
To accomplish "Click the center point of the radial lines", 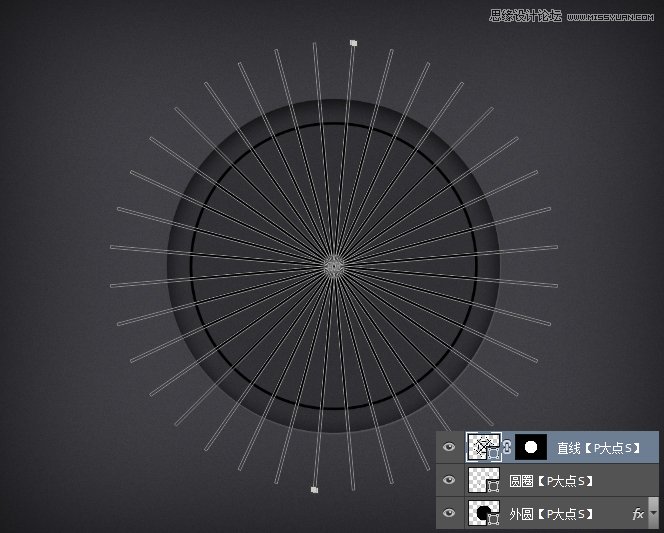I will click(x=333, y=266).
